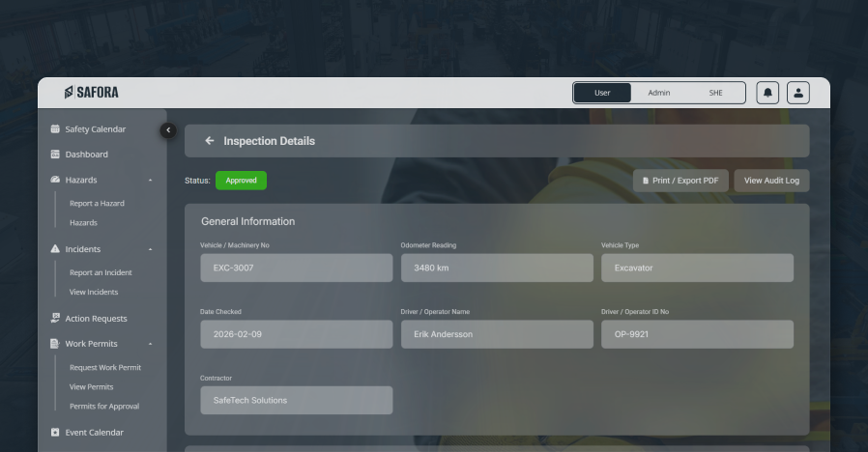Screen dimensions: 868x452
Task: Click the Safety Calendar icon in sidebar
Action: [55, 129]
